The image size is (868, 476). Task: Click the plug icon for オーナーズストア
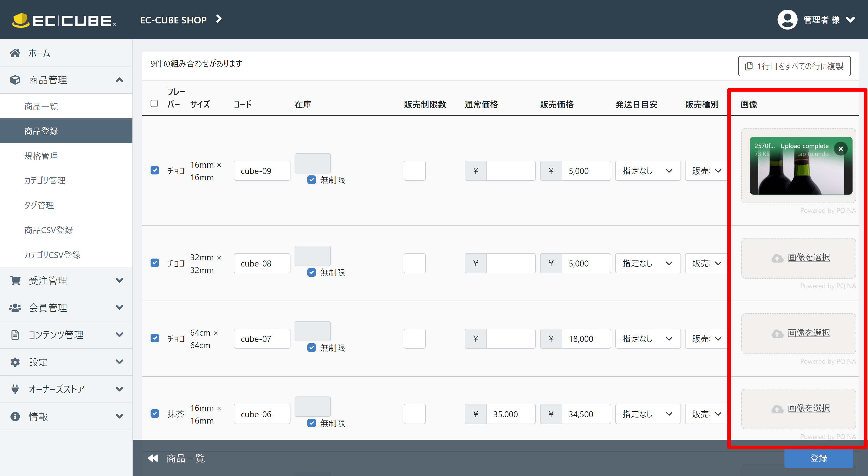15,389
